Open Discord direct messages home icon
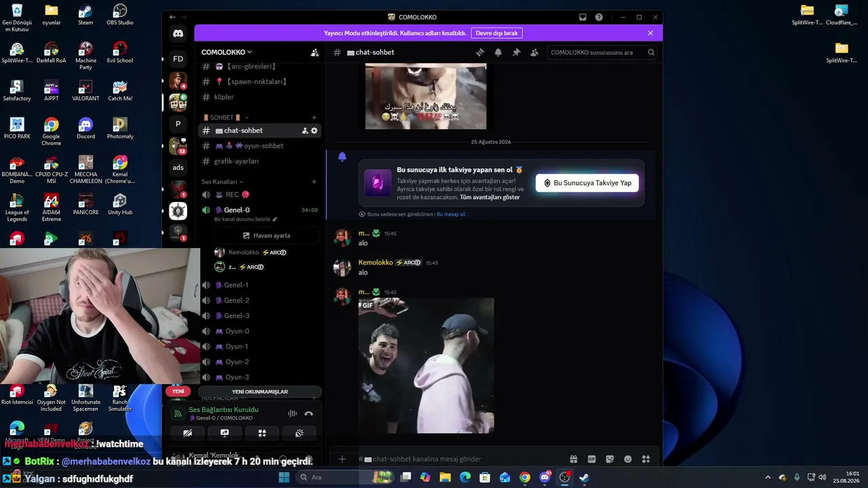868x488 pixels. pos(178,33)
